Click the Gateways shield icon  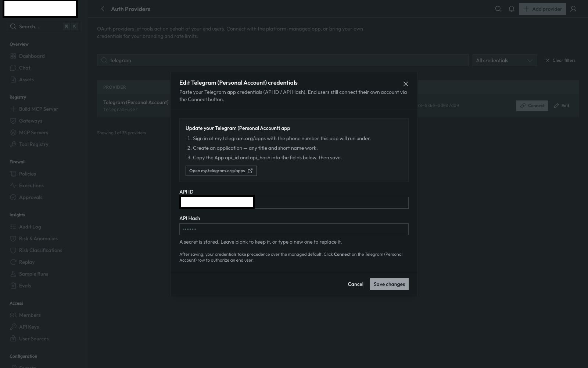click(13, 121)
